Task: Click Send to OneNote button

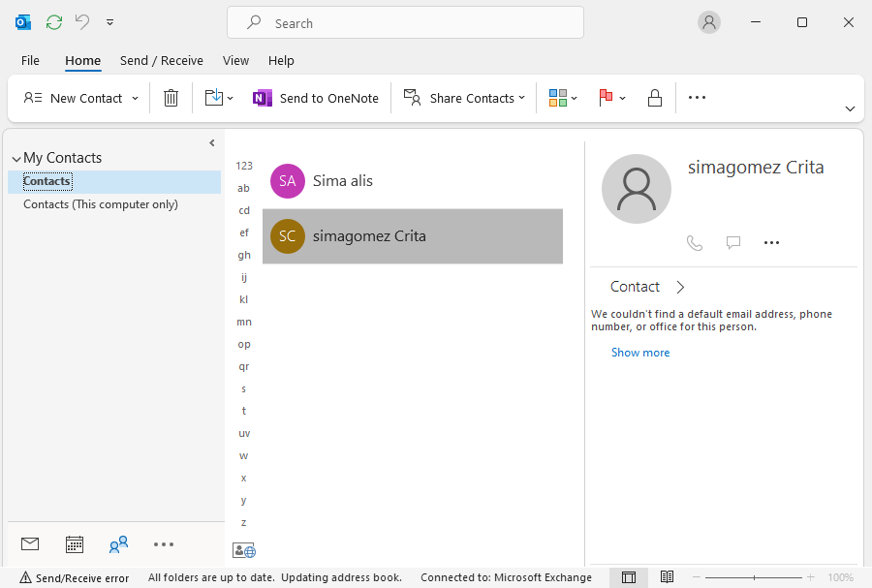Action: [x=316, y=99]
